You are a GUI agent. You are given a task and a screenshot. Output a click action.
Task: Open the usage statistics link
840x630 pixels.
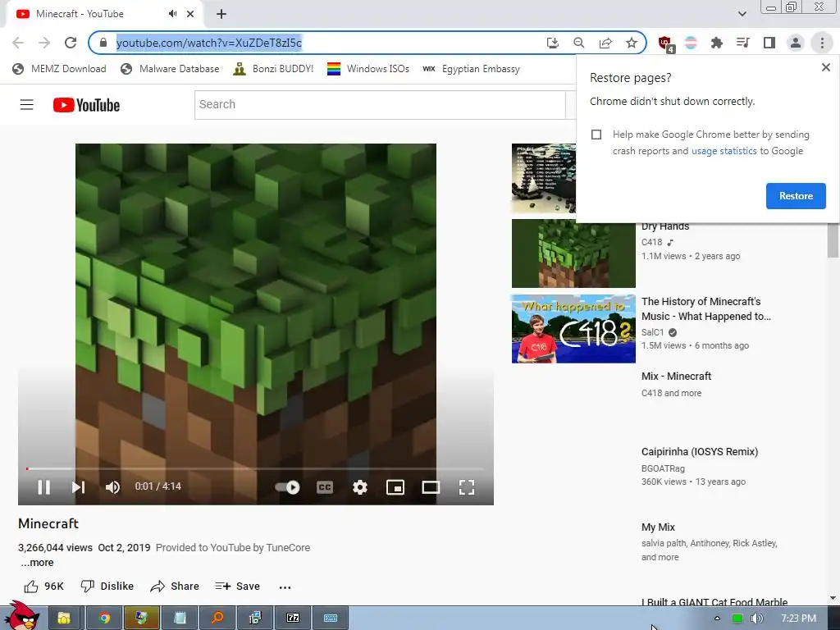point(724,151)
